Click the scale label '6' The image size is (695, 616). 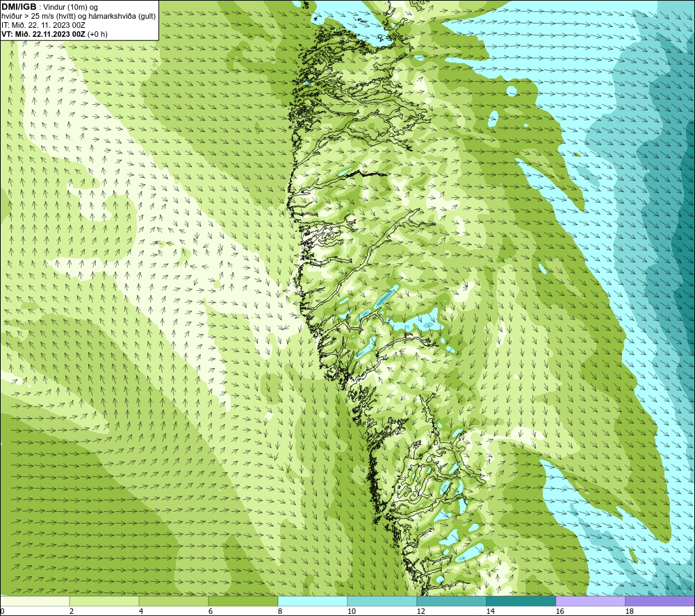click(211, 612)
